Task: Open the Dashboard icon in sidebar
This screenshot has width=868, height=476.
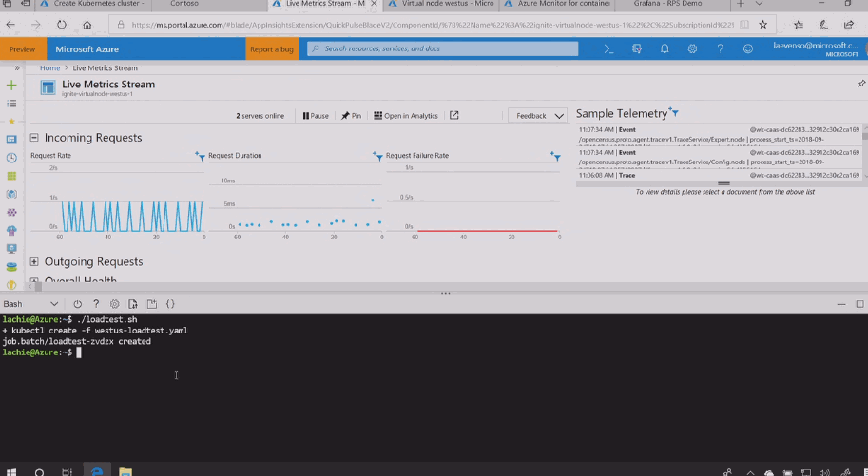Action: (x=11, y=140)
